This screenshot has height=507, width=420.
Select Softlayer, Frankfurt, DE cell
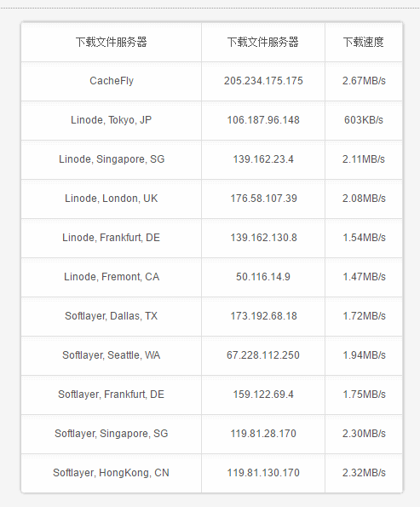(x=112, y=395)
